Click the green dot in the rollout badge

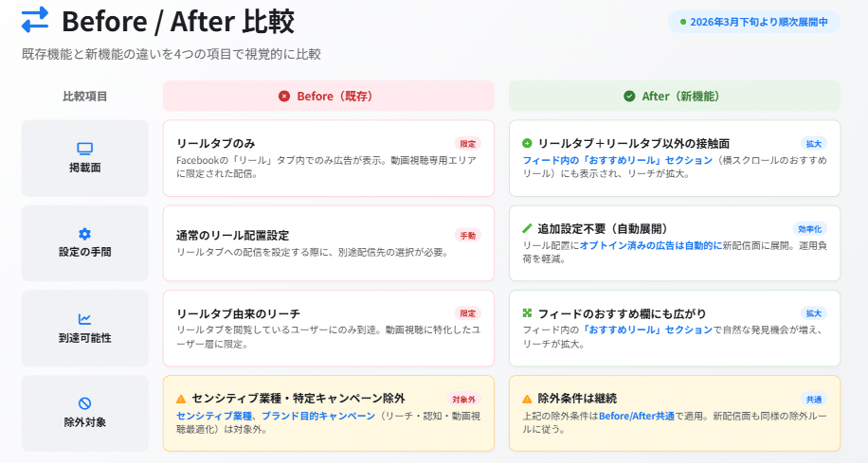click(x=683, y=22)
